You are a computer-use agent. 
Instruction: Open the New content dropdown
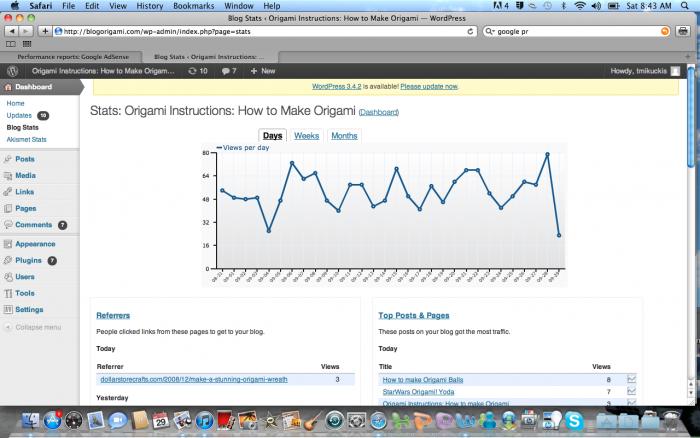[262, 71]
